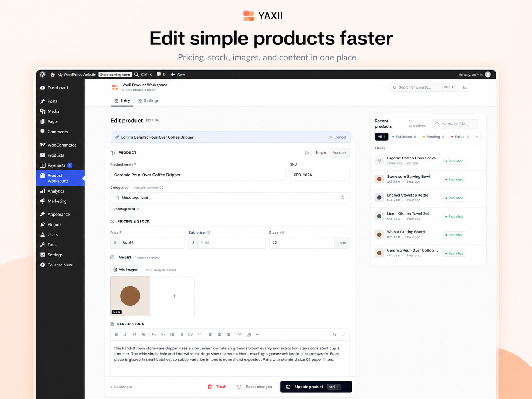532x399 pixels.
Task: Click Reset changes
Action: point(255,387)
